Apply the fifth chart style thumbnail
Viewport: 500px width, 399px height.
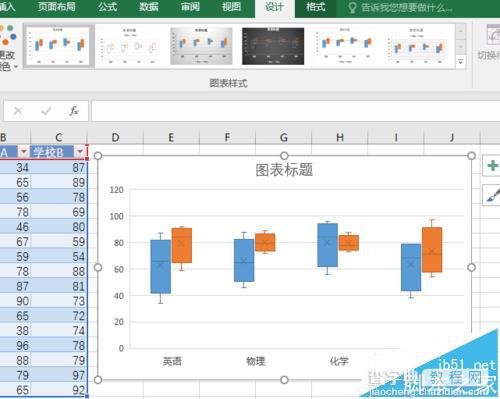[x=345, y=46]
